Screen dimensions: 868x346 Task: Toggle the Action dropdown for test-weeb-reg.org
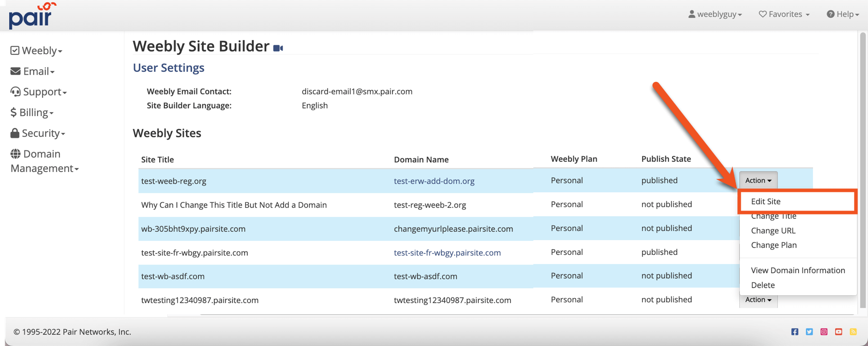point(758,180)
